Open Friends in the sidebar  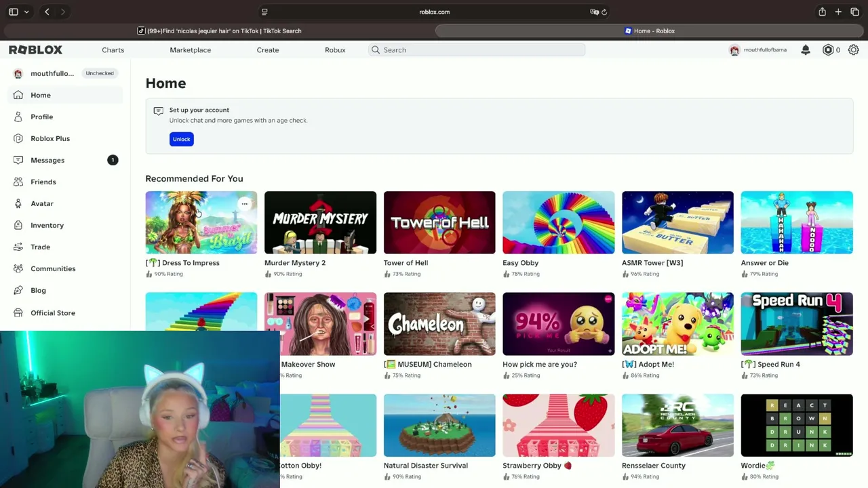tap(65, 182)
